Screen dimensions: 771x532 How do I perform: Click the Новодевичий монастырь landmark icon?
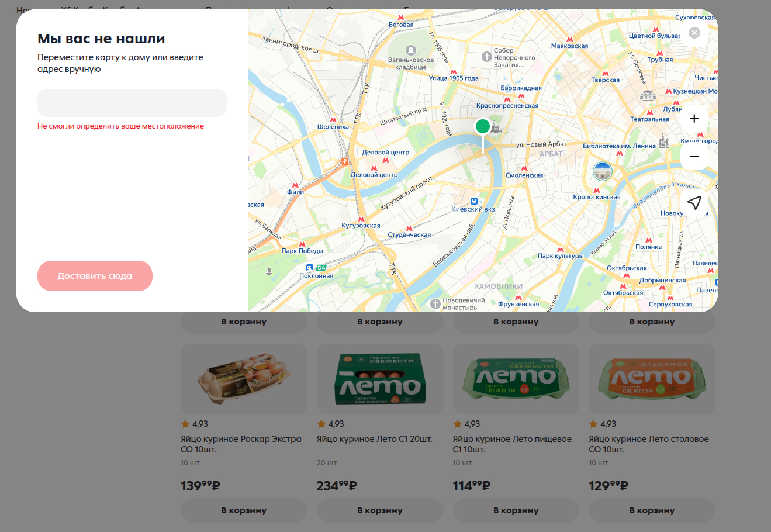tap(435, 303)
